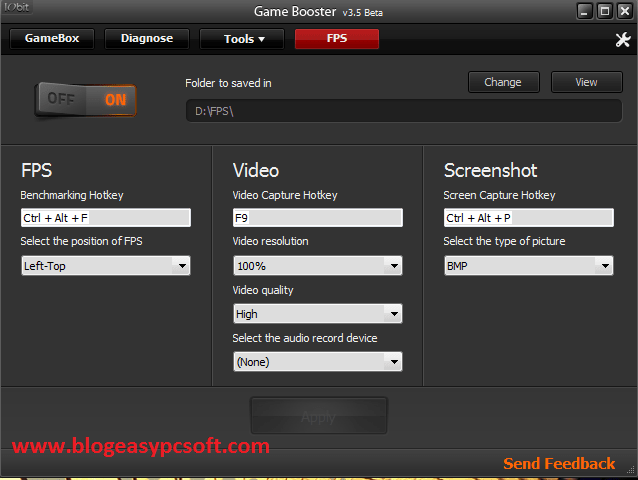Minimize the Game Booster window
The height and width of the screenshot is (480, 638).
pos(584,11)
